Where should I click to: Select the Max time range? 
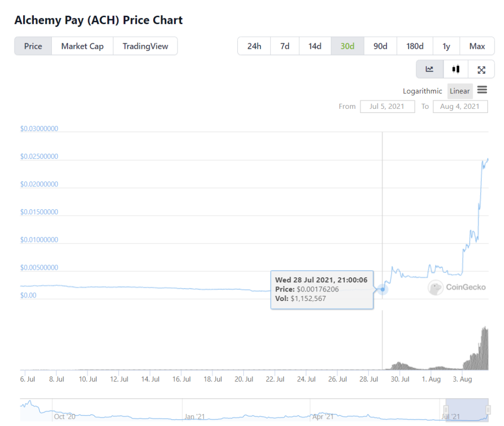[x=477, y=46]
